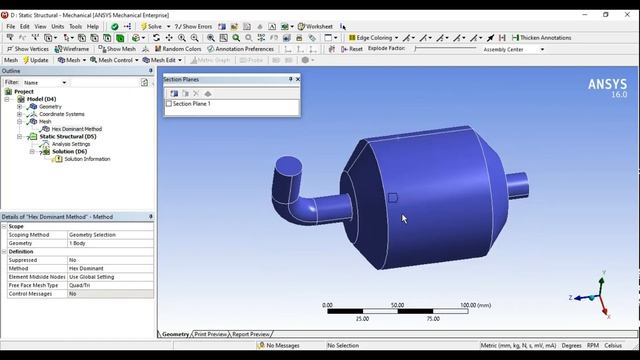Open the Tools menu
The image size is (640, 360).
[x=76, y=27]
